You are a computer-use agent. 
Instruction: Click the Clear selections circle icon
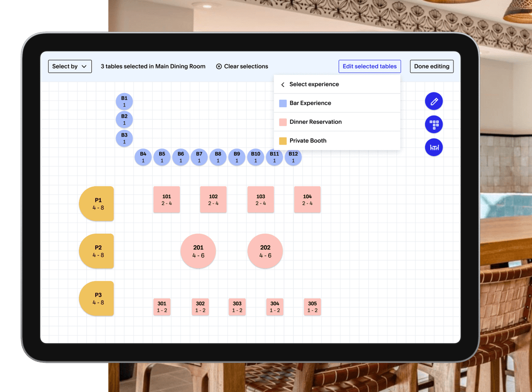(219, 66)
